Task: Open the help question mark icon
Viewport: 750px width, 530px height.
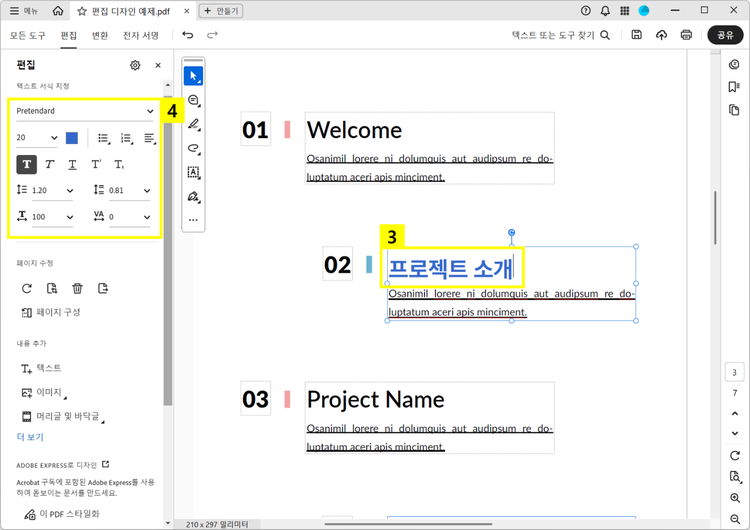Action: (585, 11)
